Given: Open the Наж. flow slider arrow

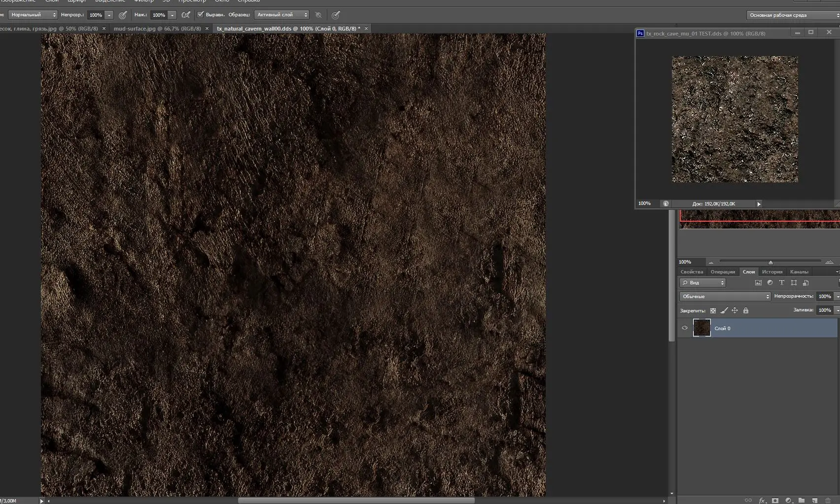Looking at the screenshot, I should (173, 15).
